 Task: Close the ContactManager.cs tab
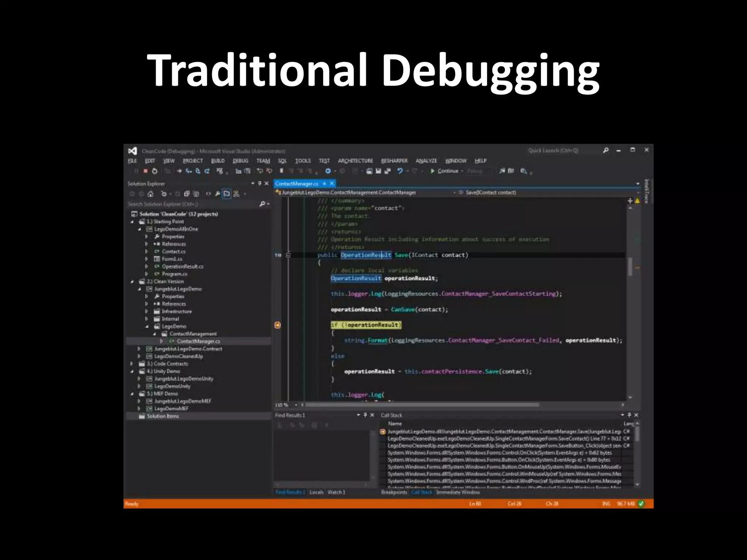pos(332,184)
